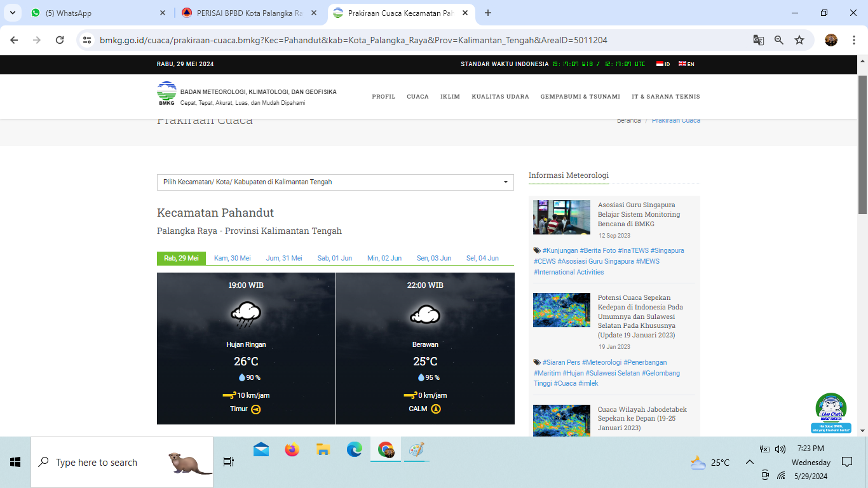868x488 pixels.
Task: Open the GEMPABUMI & TSUNAMI menu
Action: click(x=580, y=97)
